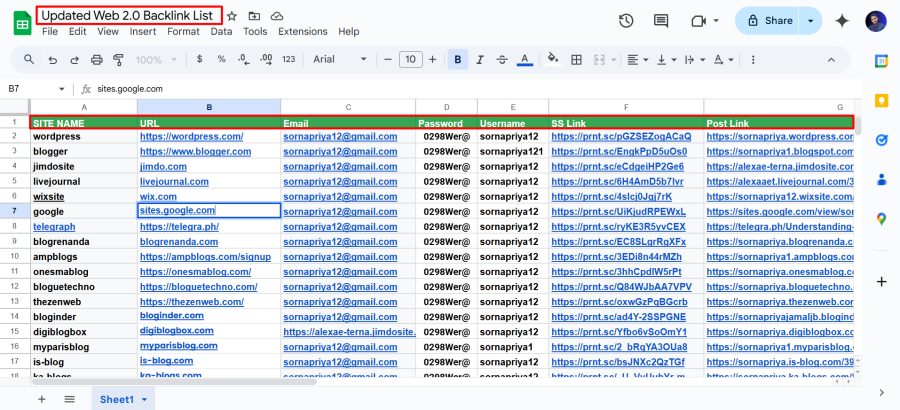
Task: Toggle Italic formatting
Action: pyautogui.click(x=480, y=60)
